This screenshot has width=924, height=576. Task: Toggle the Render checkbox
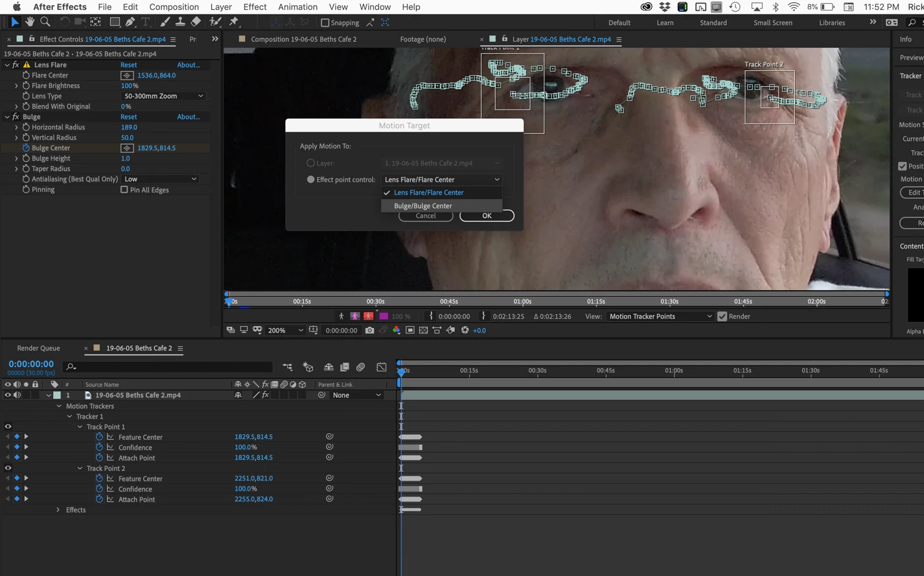(x=722, y=316)
